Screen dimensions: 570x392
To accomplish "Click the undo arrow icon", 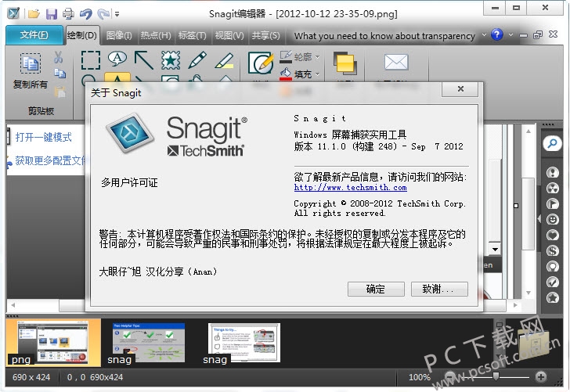I will point(86,14).
